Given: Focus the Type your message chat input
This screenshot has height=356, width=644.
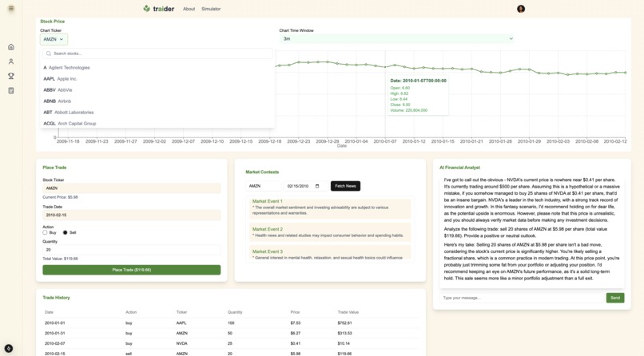Looking at the screenshot, I should [x=522, y=298].
